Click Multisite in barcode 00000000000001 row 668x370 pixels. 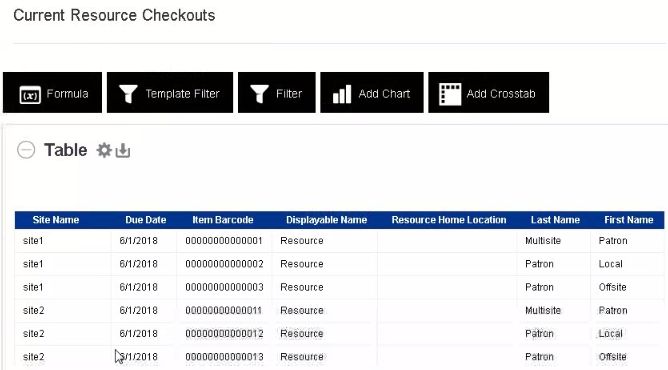click(543, 241)
